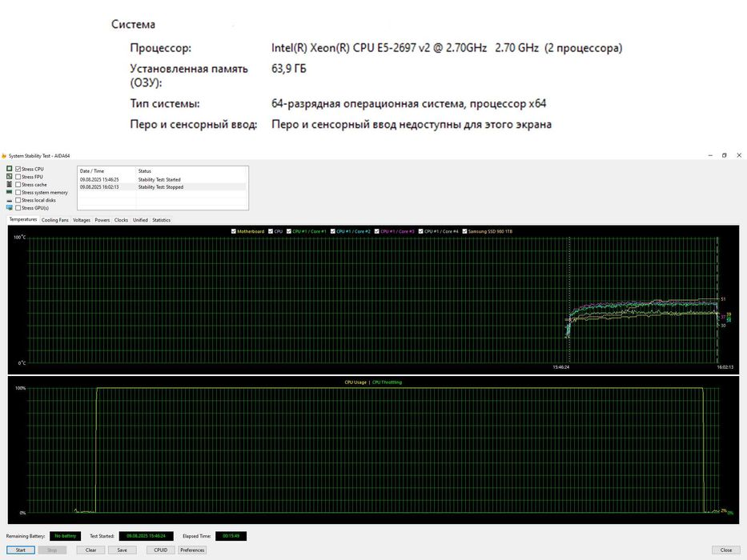The height and width of the screenshot is (560, 747).
Task: Click the Status column header
Action: pos(191,171)
